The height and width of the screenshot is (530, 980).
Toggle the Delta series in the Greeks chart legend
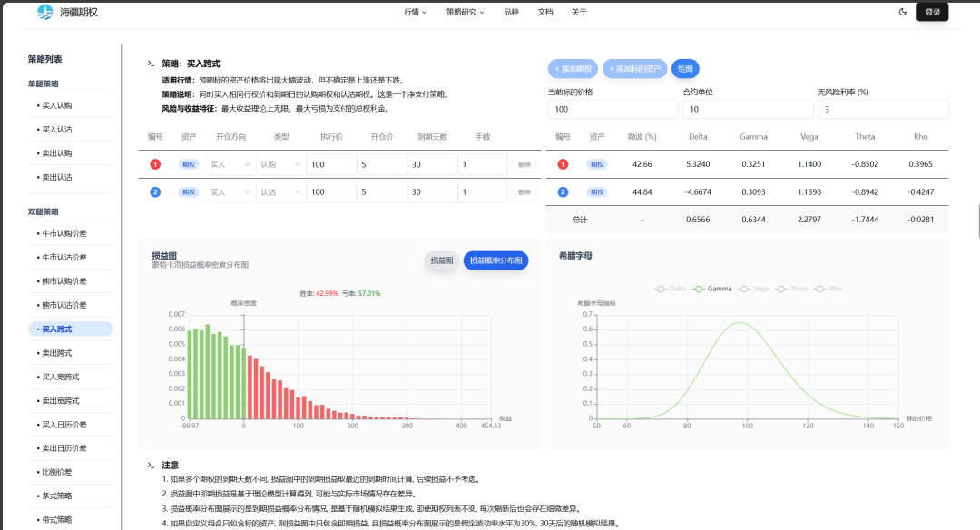click(670, 289)
